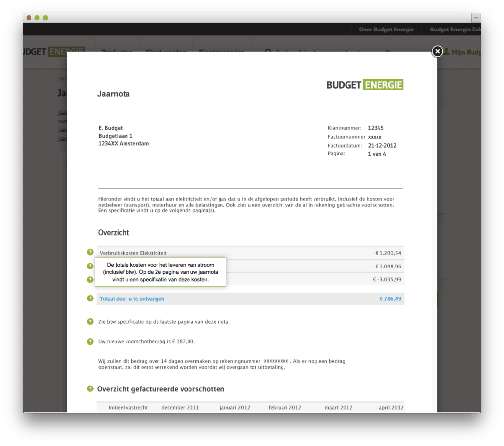Click the question mark on the third overview row
The width and height of the screenshot is (504, 446).
coord(90,279)
